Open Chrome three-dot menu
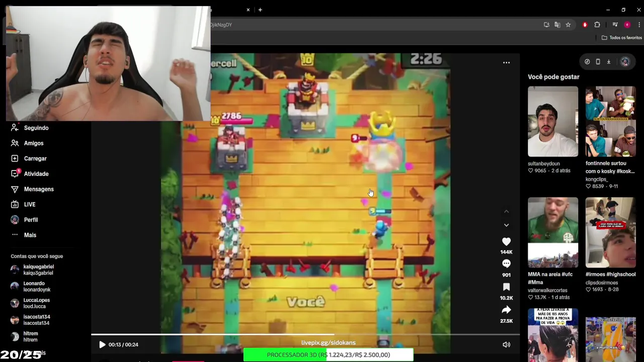 (x=639, y=25)
